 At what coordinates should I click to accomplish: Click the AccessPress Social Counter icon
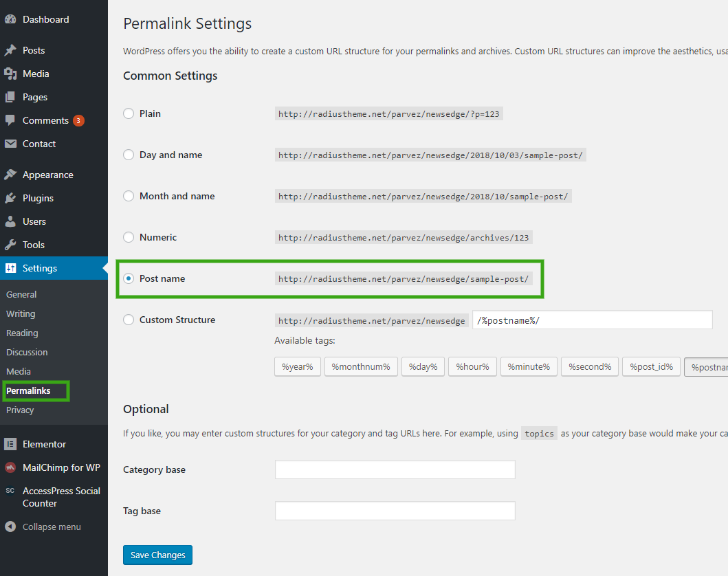[x=10, y=491]
